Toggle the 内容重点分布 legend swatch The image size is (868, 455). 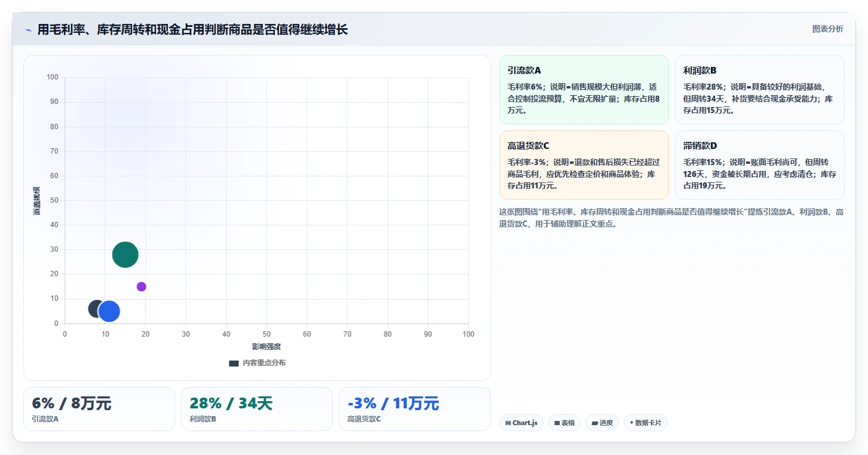click(234, 363)
